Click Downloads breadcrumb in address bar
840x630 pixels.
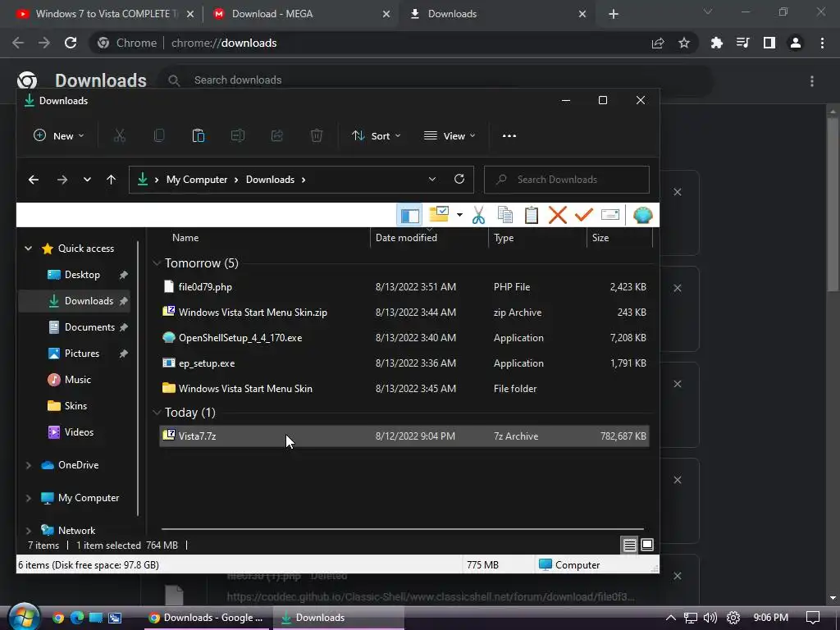[270, 180]
